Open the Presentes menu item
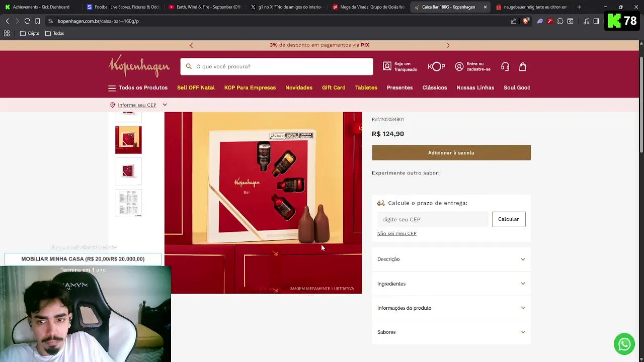 click(x=399, y=87)
